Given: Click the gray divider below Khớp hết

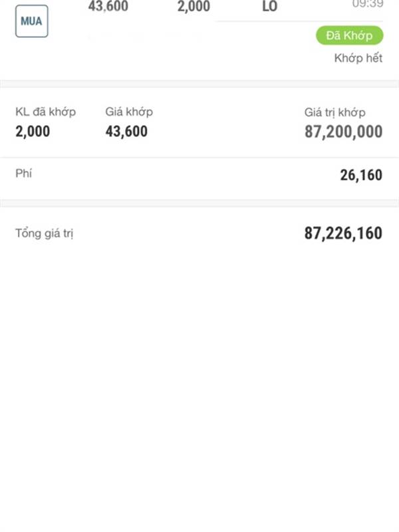Looking at the screenshot, I should pos(199,84).
